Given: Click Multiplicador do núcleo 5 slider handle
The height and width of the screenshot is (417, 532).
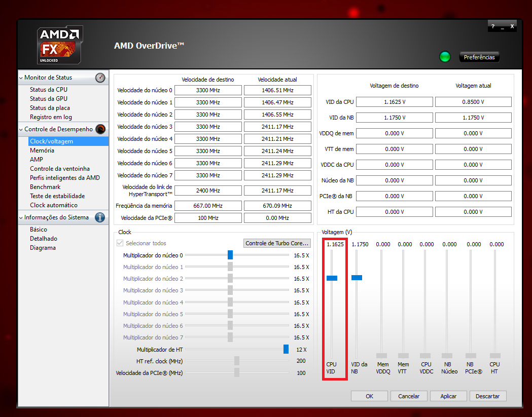Looking at the screenshot, I should [230, 314].
